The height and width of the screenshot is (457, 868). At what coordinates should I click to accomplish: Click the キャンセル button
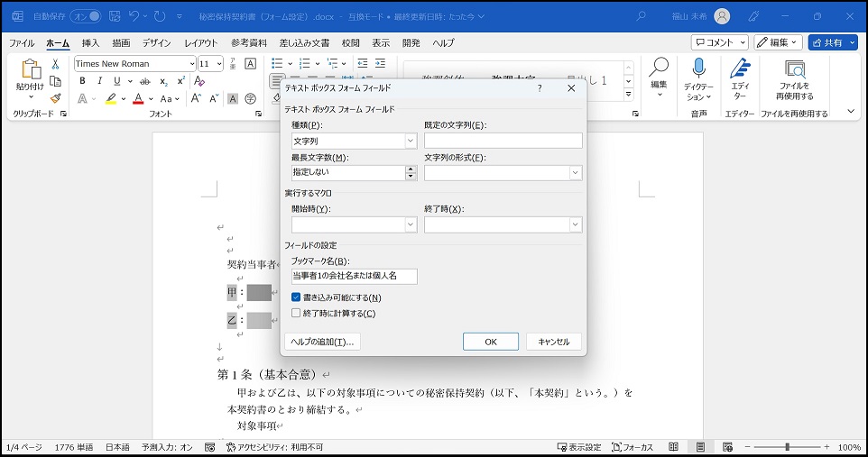(x=554, y=342)
